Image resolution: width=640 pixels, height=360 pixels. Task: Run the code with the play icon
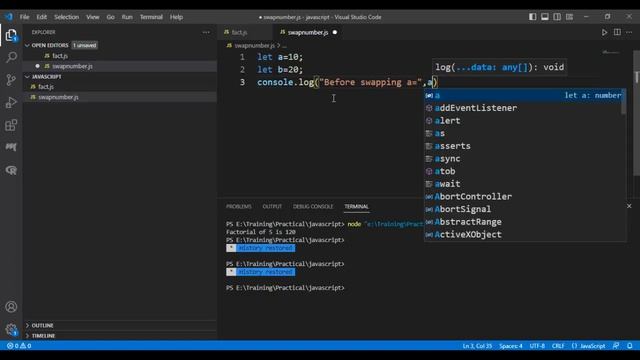[604, 32]
